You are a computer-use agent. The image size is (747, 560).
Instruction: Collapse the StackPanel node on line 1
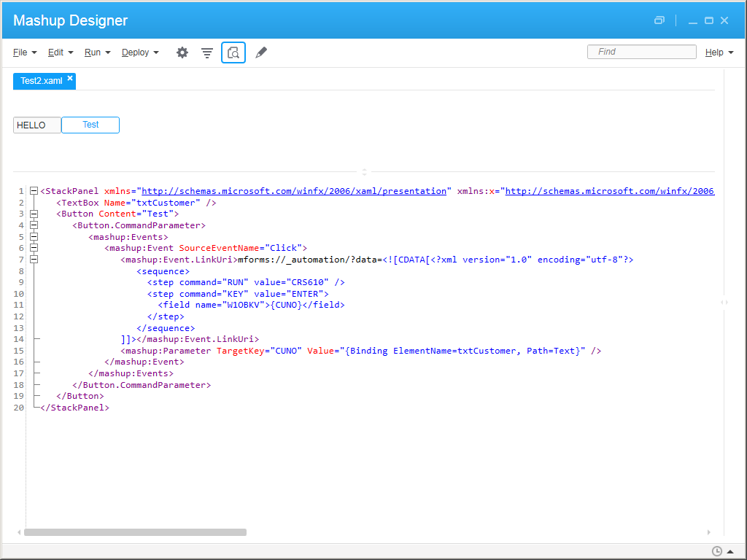(x=34, y=191)
